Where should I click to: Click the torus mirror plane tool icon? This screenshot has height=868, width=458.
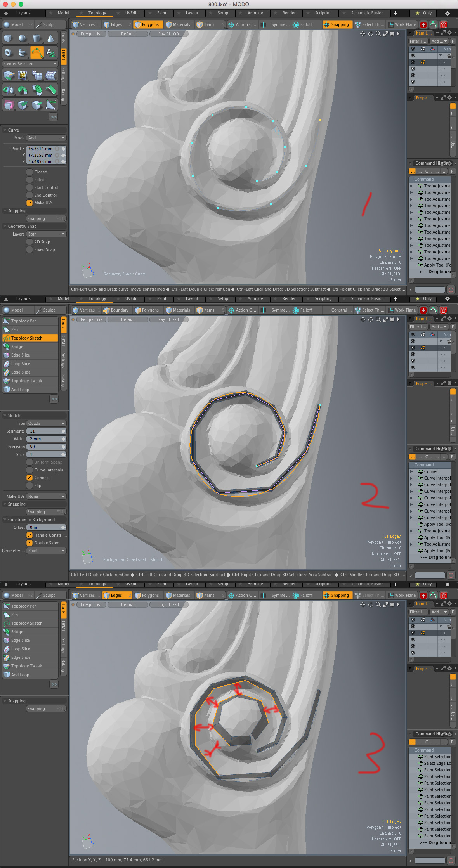(9, 90)
